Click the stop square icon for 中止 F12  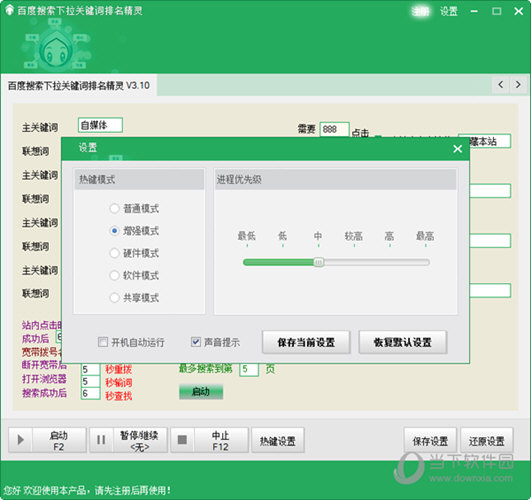(x=182, y=440)
